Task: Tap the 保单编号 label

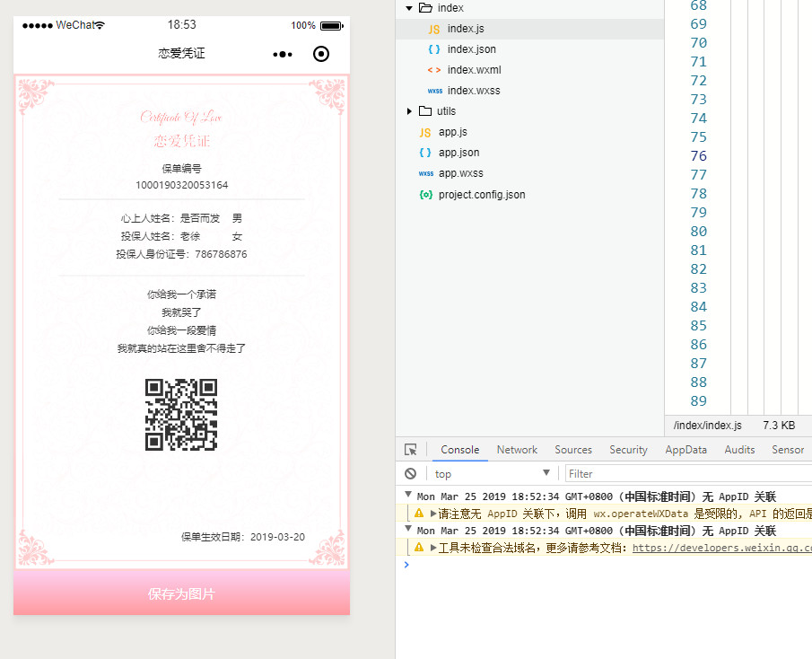Action: point(182,169)
